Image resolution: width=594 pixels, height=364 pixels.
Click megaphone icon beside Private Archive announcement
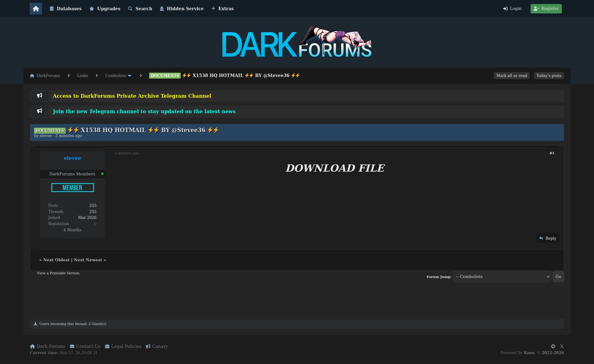(x=40, y=96)
